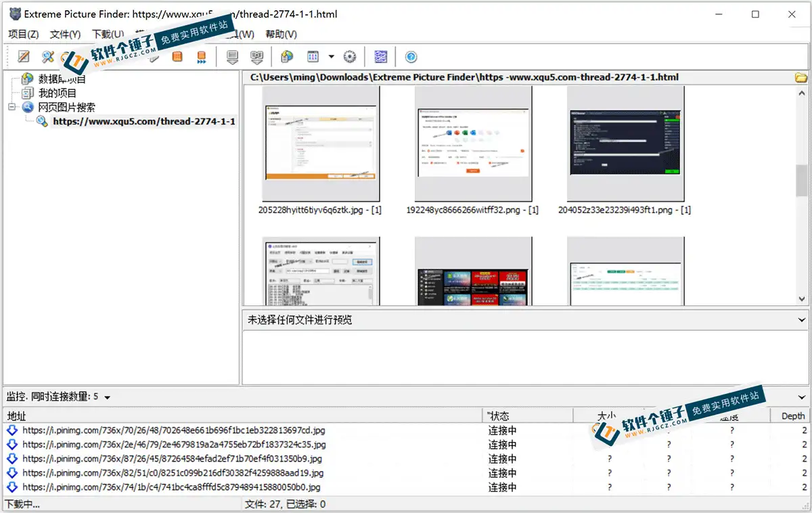Viewport: 812px width, 513px height.
Task: Open the view mode dropdown arrow
Action: point(332,57)
